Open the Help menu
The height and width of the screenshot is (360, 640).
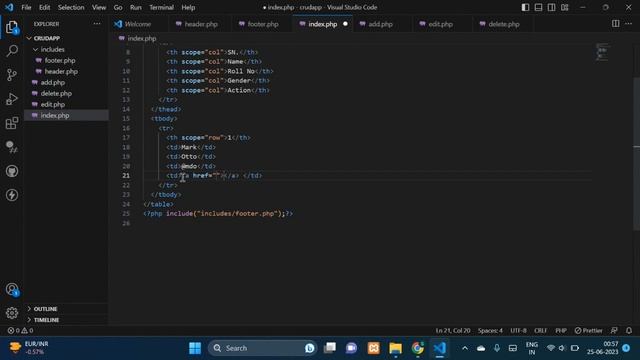click(x=188, y=7)
